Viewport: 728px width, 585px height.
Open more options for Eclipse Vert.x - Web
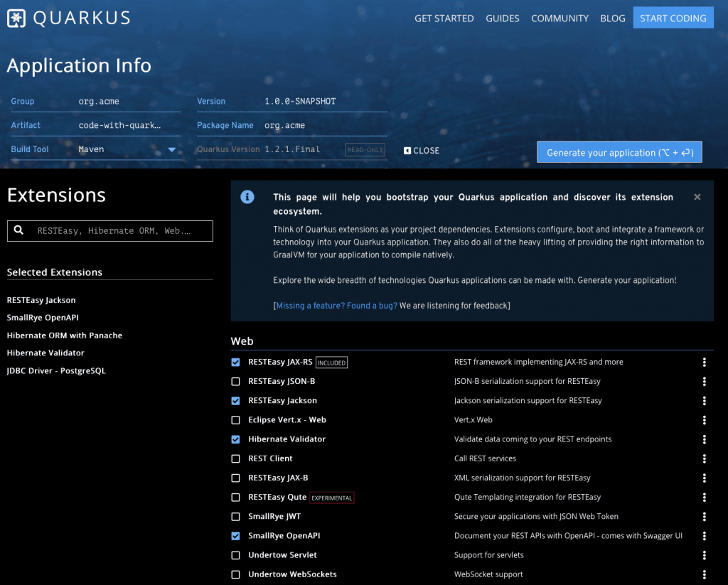[704, 420]
